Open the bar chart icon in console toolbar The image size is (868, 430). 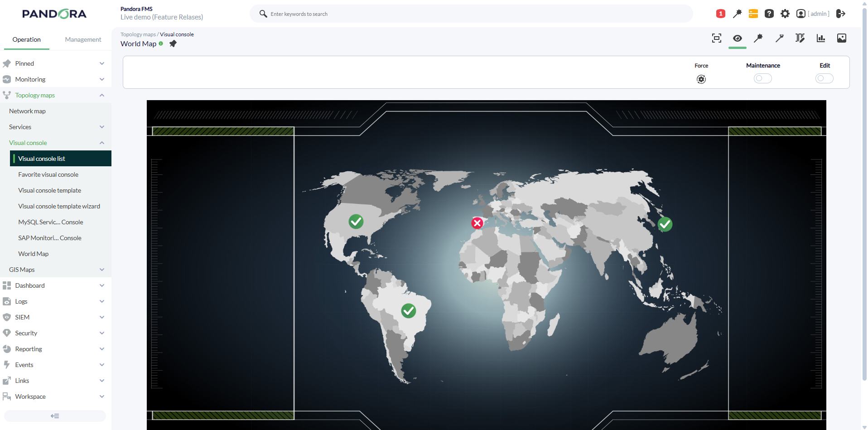pyautogui.click(x=820, y=38)
